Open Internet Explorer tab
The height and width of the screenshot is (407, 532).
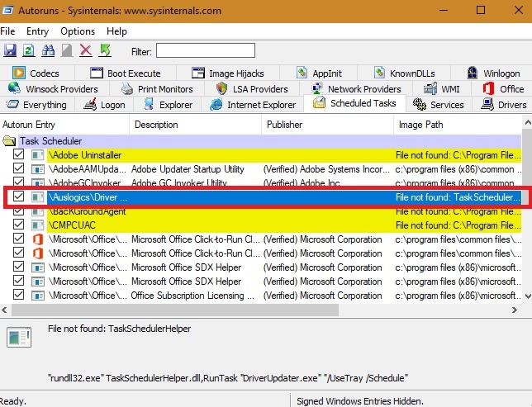tap(253, 105)
